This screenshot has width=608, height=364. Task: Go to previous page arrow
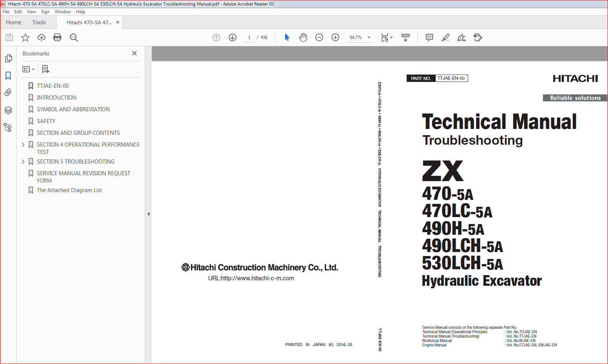coord(216,37)
